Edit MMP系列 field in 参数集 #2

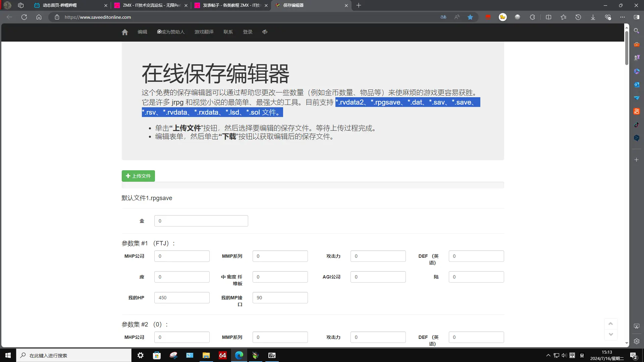pos(280,337)
